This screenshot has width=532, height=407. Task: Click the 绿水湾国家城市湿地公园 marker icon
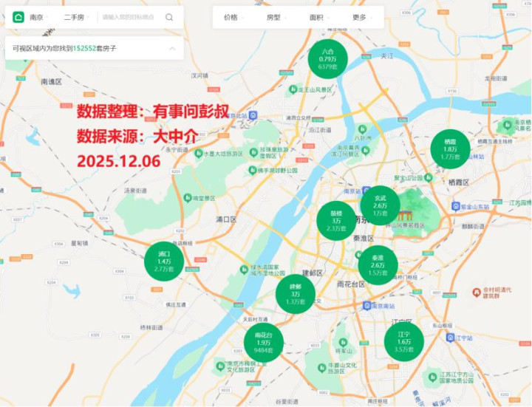(244, 270)
